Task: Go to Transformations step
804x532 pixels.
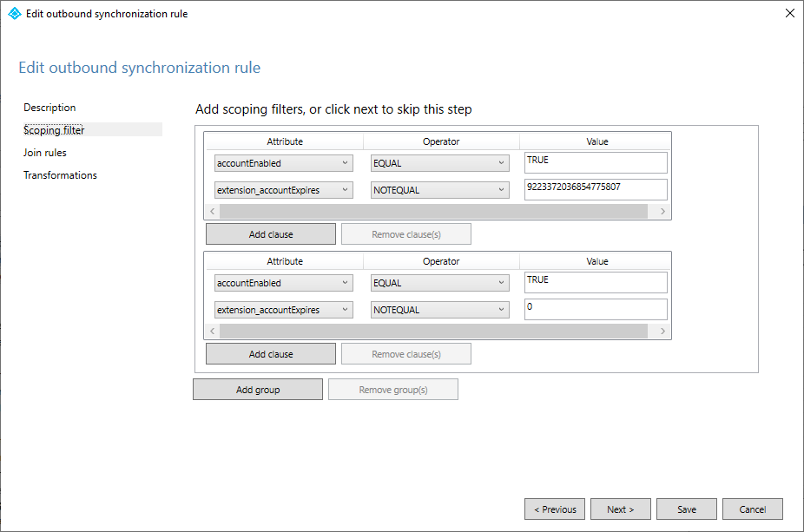Action: [x=60, y=175]
